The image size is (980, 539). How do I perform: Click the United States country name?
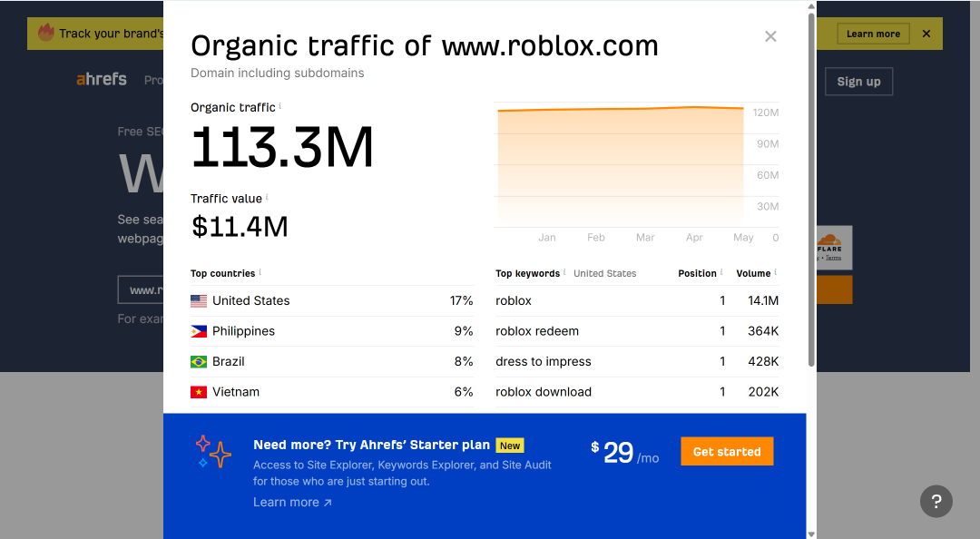click(250, 300)
